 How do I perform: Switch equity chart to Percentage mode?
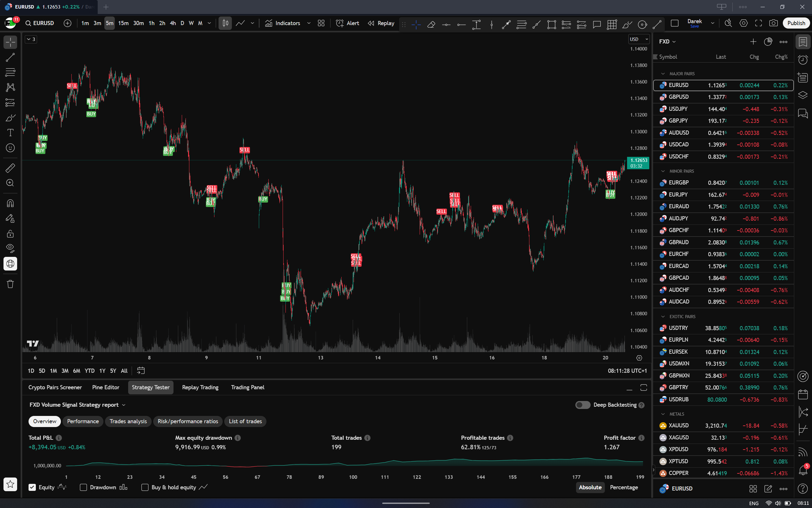pyautogui.click(x=624, y=487)
